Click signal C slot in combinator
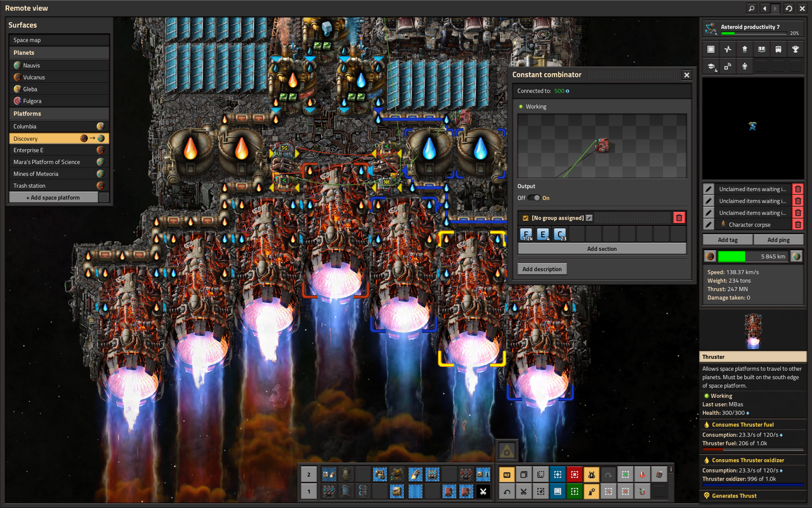Screen dimensions: 812x508 560,234
